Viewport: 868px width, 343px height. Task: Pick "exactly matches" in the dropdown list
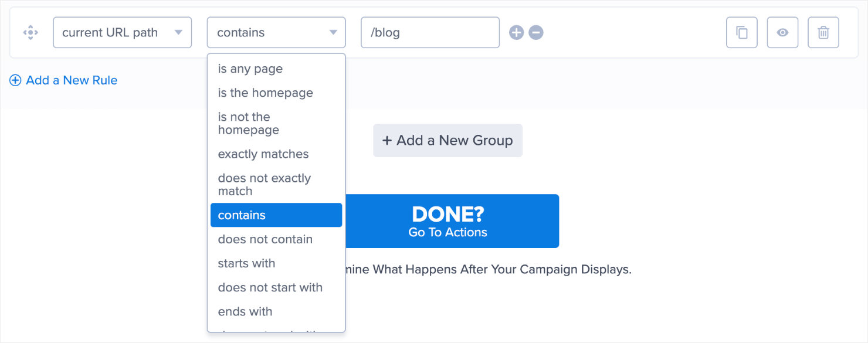pyautogui.click(x=263, y=154)
